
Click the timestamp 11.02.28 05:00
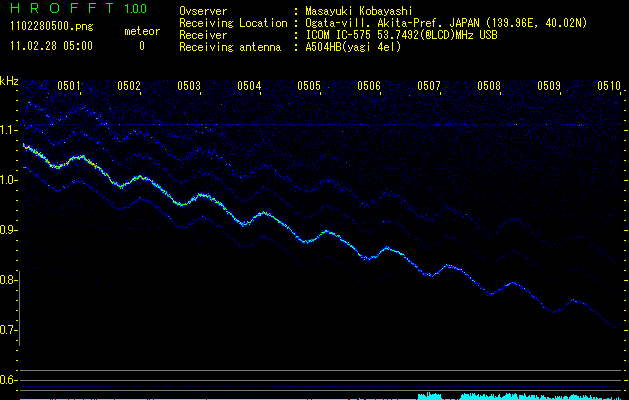51,46
